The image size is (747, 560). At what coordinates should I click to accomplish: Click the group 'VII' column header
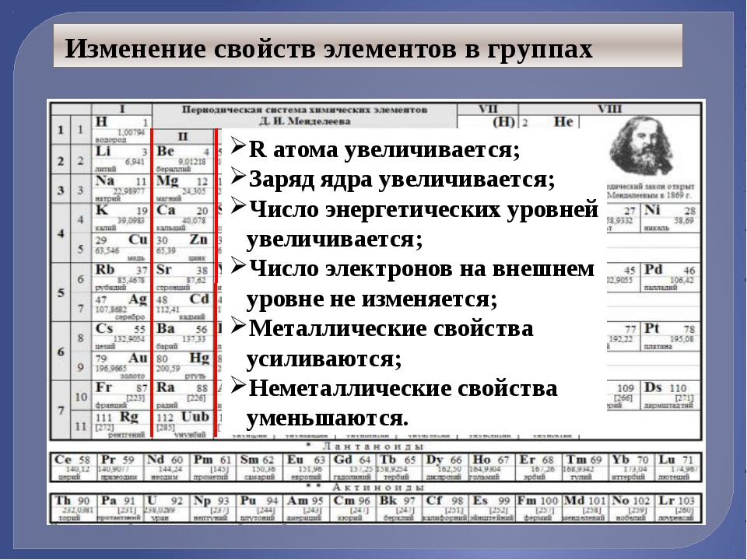(x=488, y=109)
